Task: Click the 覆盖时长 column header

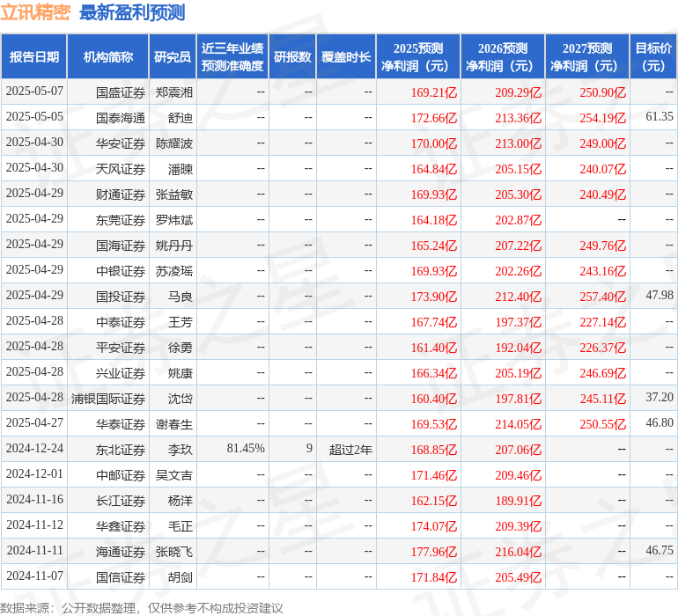Action: tap(346, 56)
